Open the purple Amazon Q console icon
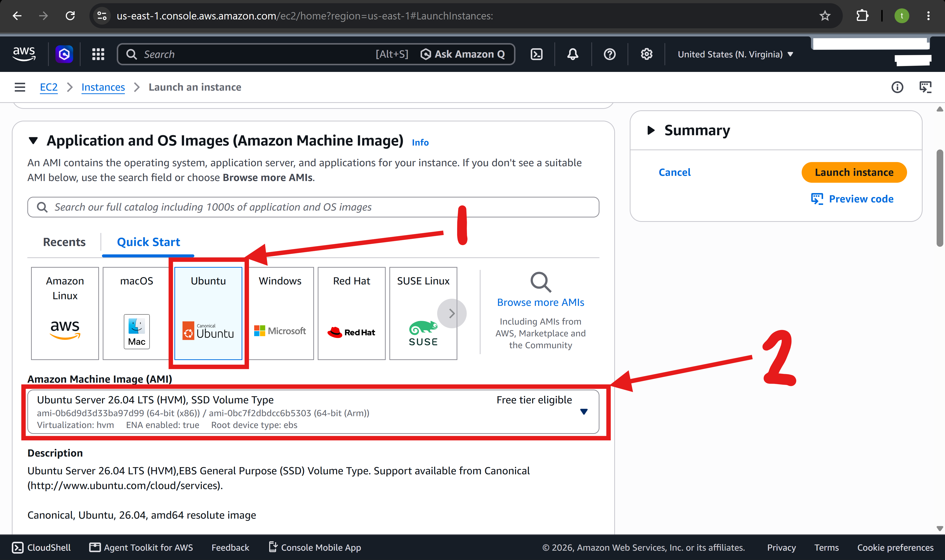 coord(64,54)
